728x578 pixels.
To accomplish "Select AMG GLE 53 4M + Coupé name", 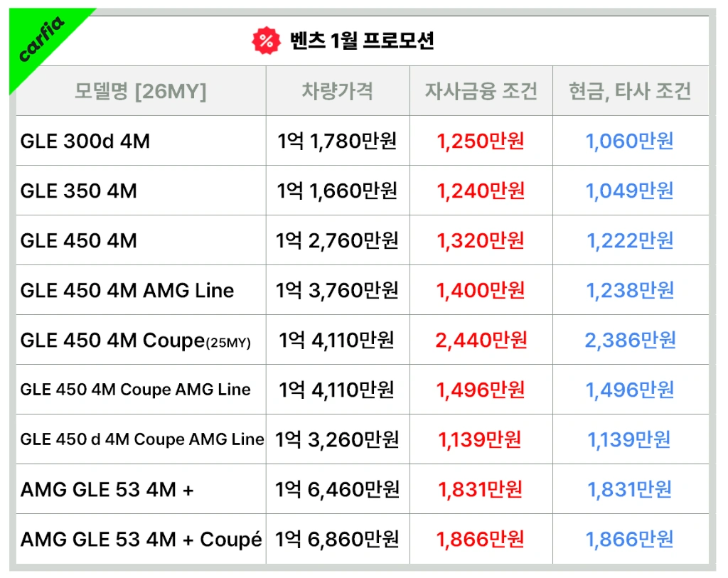I will [141, 539].
